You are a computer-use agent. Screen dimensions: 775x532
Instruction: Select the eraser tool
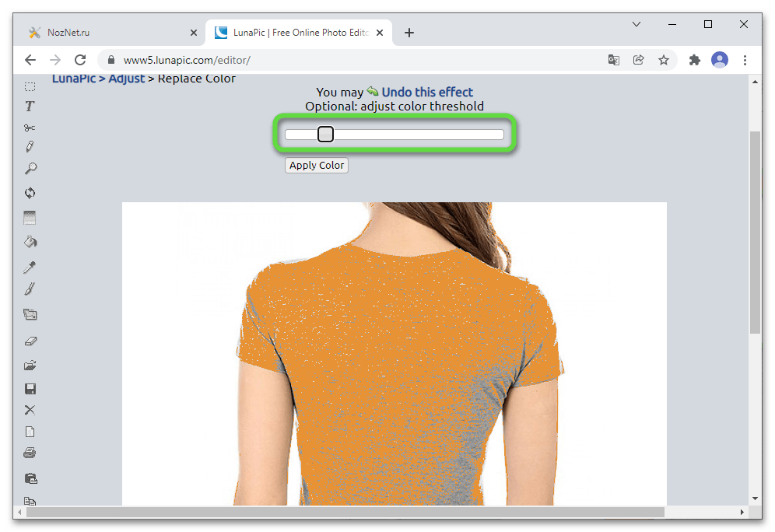pyautogui.click(x=30, y=341)
